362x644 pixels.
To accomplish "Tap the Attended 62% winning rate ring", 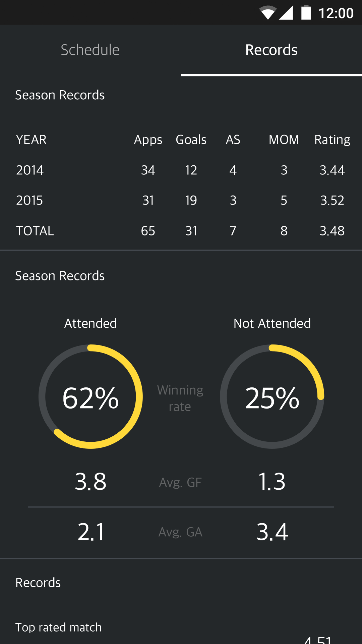I will tap(90, 396).
